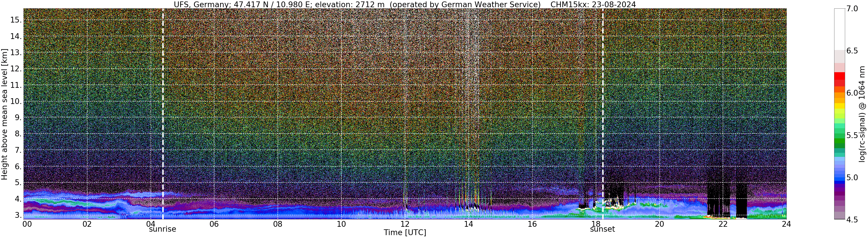868x238 pixels.
Task: Click the y-axis tick label '9.'
Action: 18,118
